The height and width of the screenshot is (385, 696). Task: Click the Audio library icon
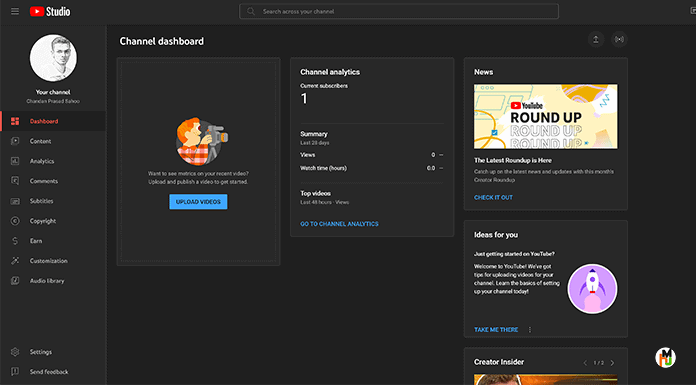click(15, 281)
